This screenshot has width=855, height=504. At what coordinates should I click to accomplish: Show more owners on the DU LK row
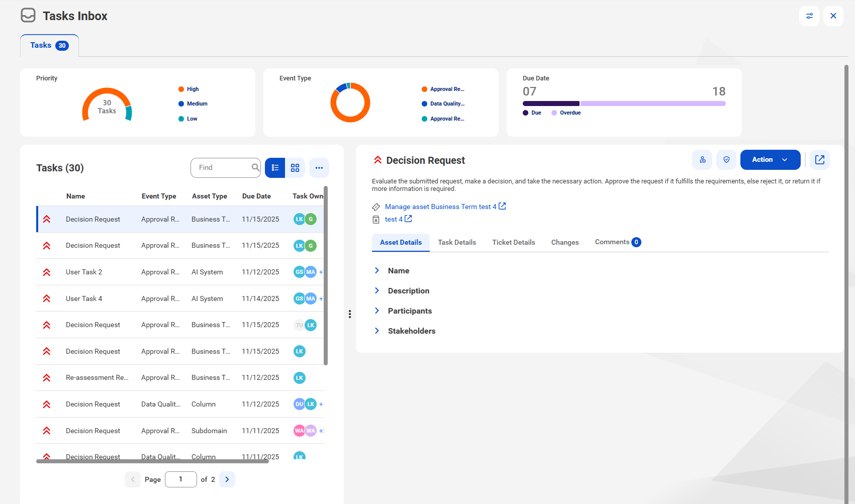point(321,404)
